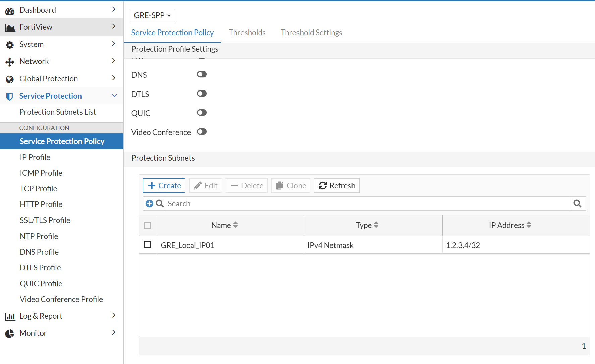
Task: Turn on the QUIC toggle
Action: coord(201,112)
